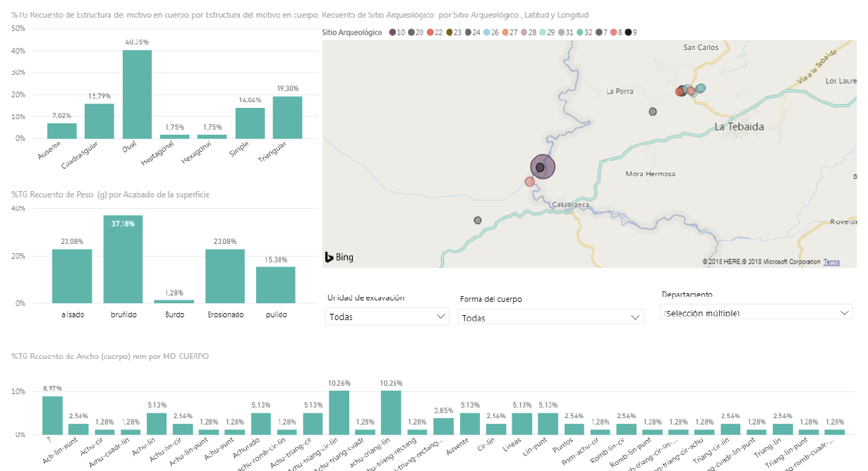The width and height of the screenshot is (868, 471).
Task: Open the Unidad de excavación dropdown
Action: (x=387, y=317)
